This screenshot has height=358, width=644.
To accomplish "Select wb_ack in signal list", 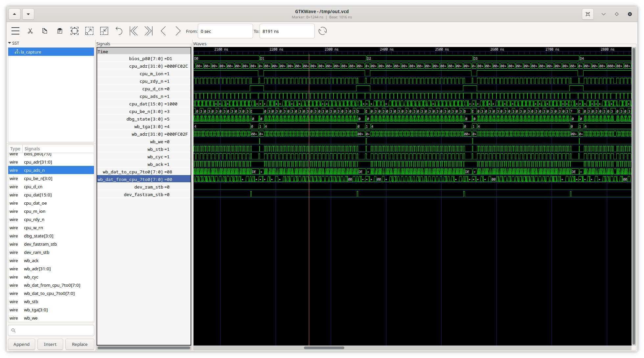I will 31,260.
